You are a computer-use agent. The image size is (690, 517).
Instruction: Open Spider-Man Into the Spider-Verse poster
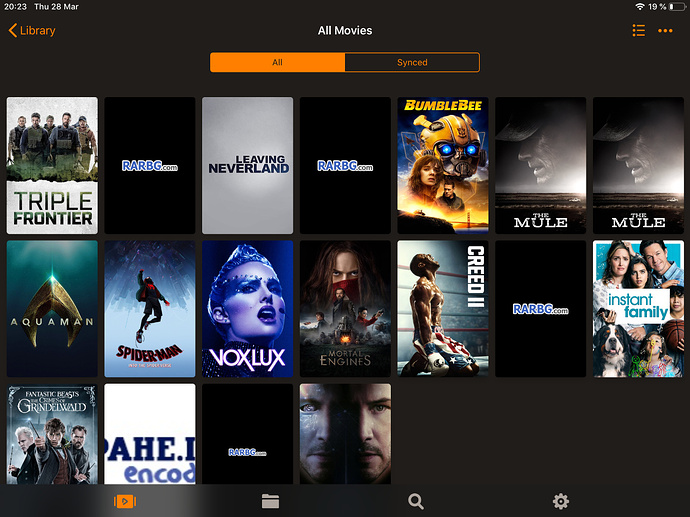tap(150, 309)
